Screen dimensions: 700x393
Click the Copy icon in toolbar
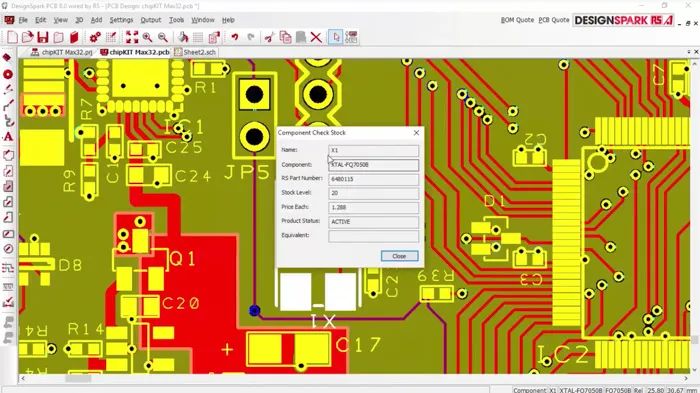(x=285, y=37)
